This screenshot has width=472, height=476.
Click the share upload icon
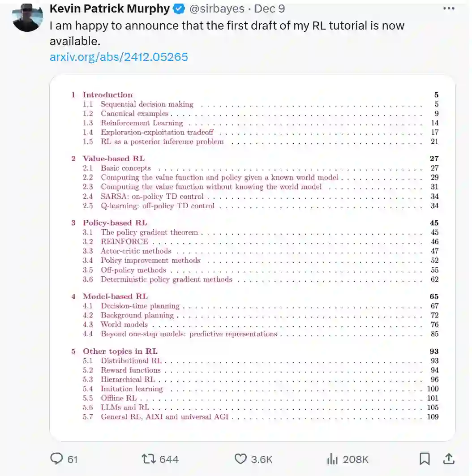tap(449, 459)
